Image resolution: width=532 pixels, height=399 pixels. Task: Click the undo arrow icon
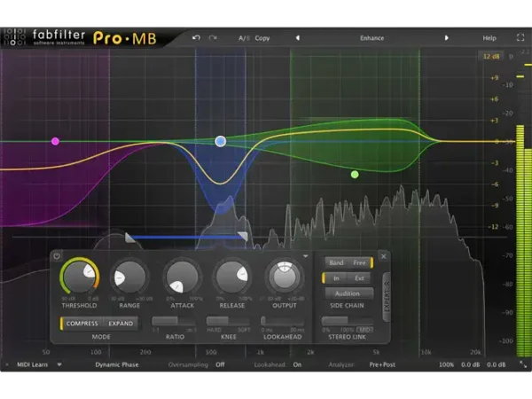(196, 37)
